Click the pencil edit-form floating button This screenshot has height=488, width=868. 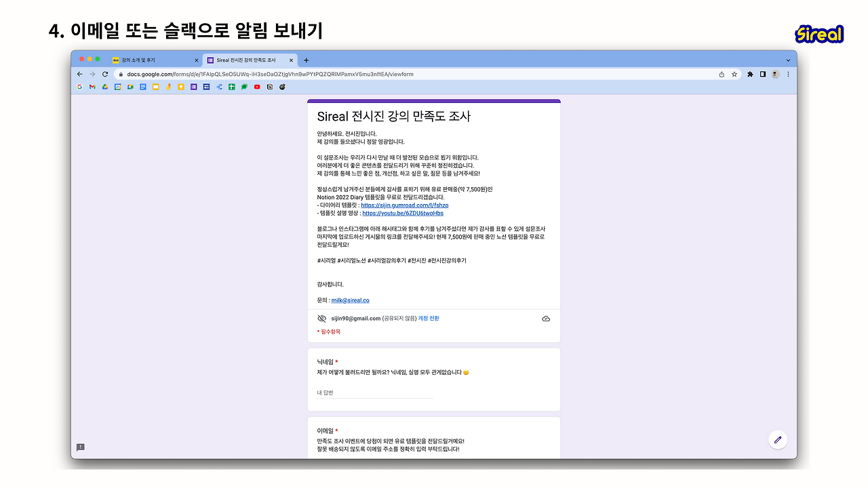778,439
